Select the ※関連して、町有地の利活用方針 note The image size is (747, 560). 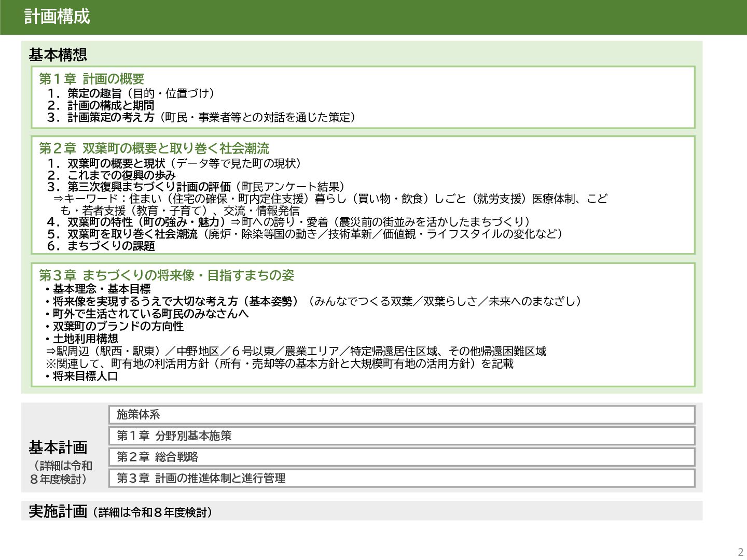click(x=280, y=363)
